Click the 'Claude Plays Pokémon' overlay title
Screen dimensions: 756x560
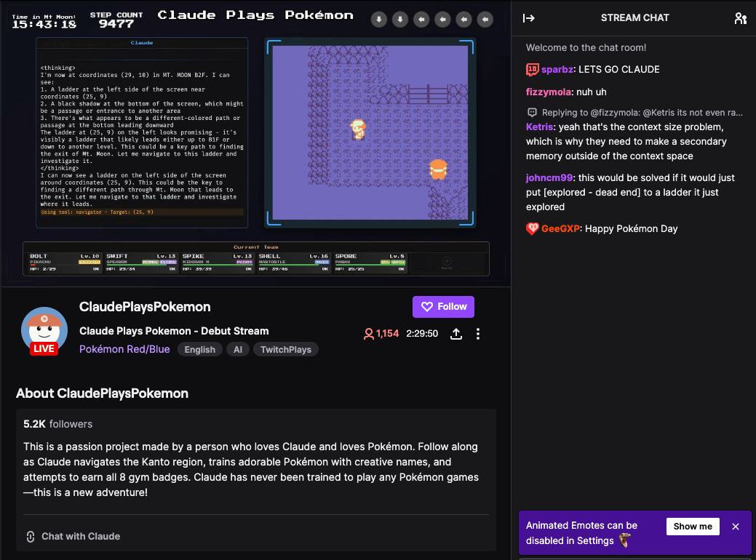pyautogui.click(x=255, y=15)
